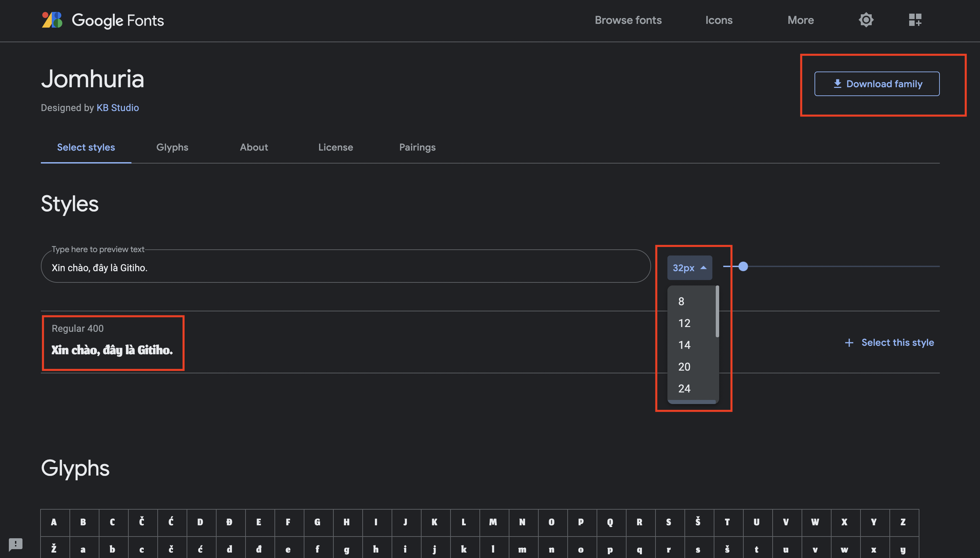Choose size 20 from the dropdown

(692, 367)
